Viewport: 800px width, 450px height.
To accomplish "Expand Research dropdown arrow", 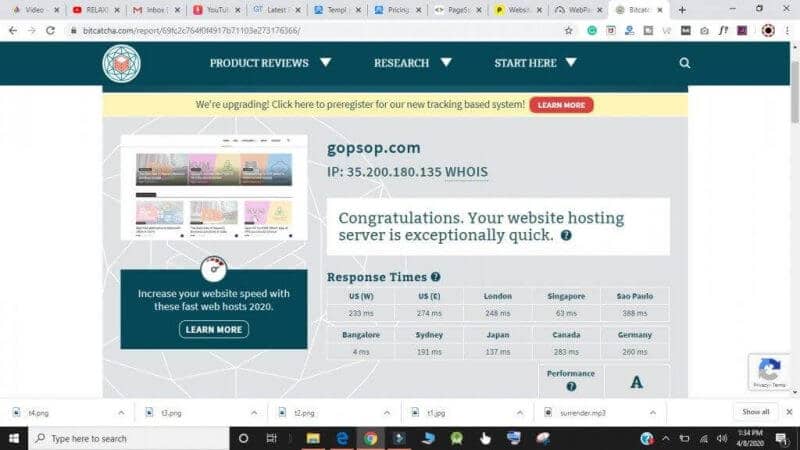I will [446, 62].
